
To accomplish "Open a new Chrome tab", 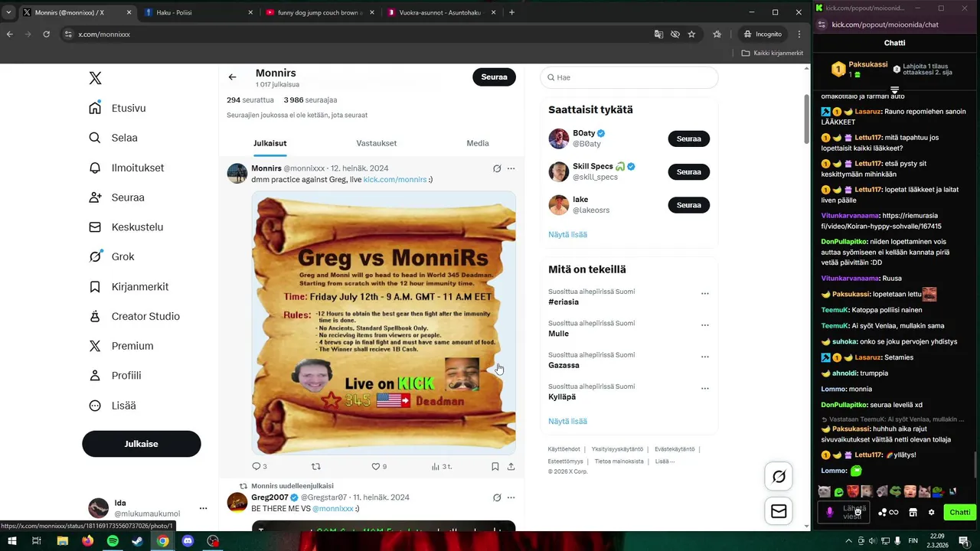I will tap(511, 12).
